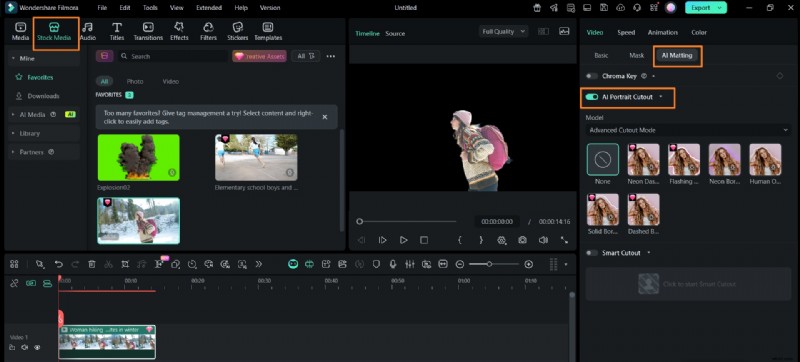
Task: Open the Audio library tab
Action: [88, 32]
